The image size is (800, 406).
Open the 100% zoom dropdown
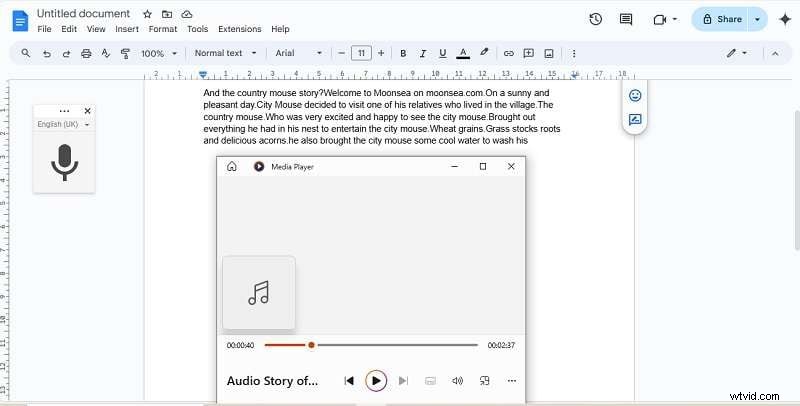[x=159, y=53]
